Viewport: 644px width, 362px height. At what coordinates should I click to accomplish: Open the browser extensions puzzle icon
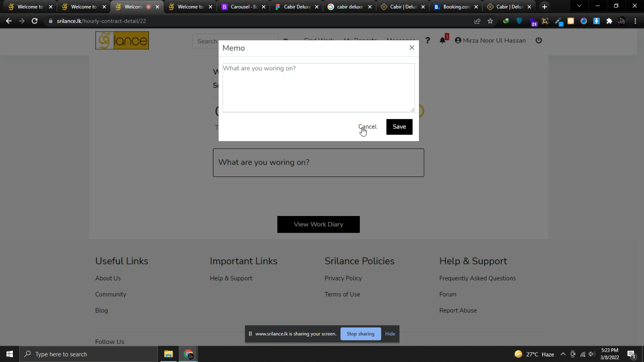point(609,21)
